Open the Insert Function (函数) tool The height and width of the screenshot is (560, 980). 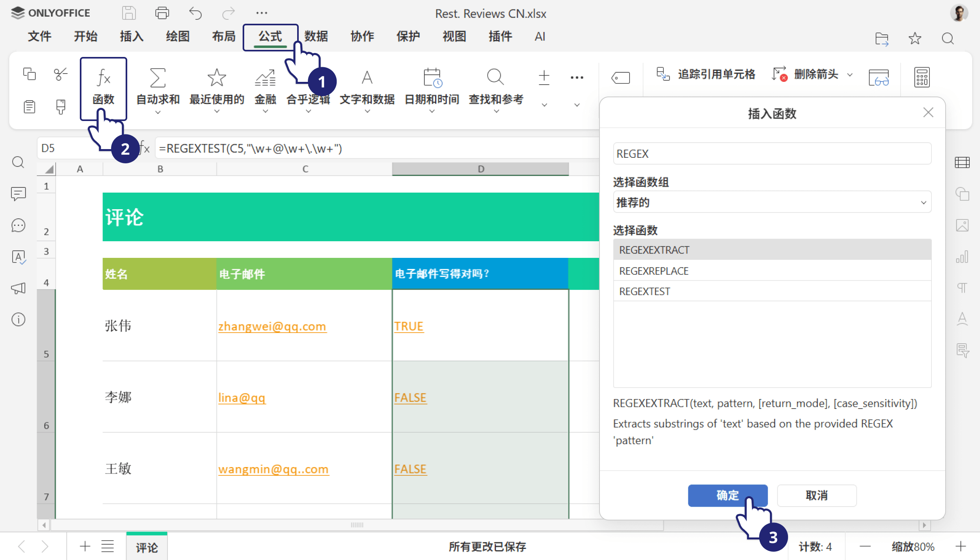coord(103,88)
